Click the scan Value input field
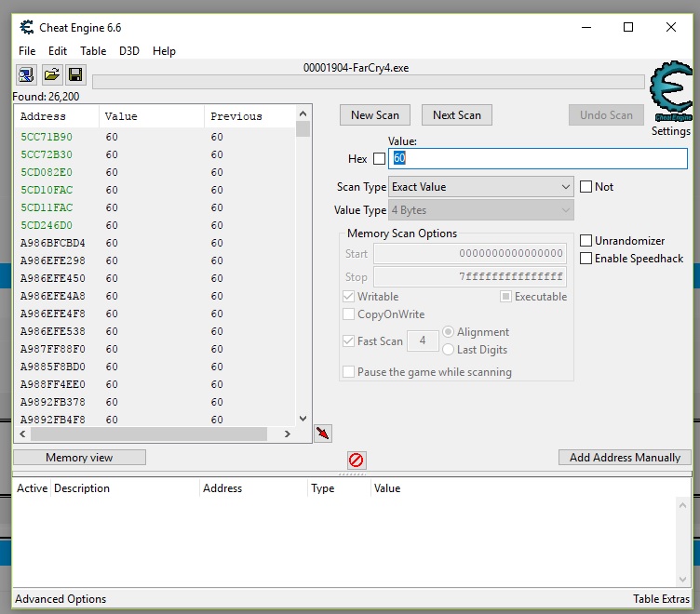 [538, 158]
